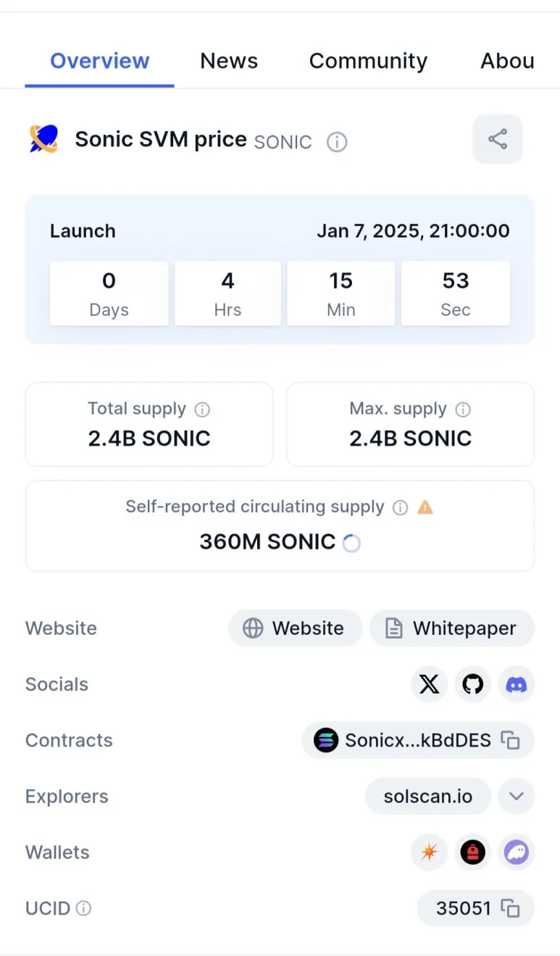Open the GitHub social link

click(472, 684)
